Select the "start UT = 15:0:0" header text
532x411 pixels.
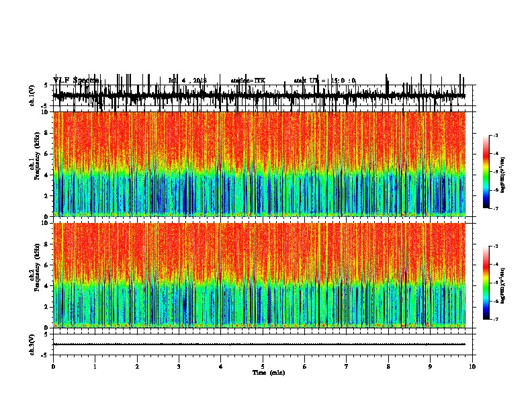coord(324,81)
